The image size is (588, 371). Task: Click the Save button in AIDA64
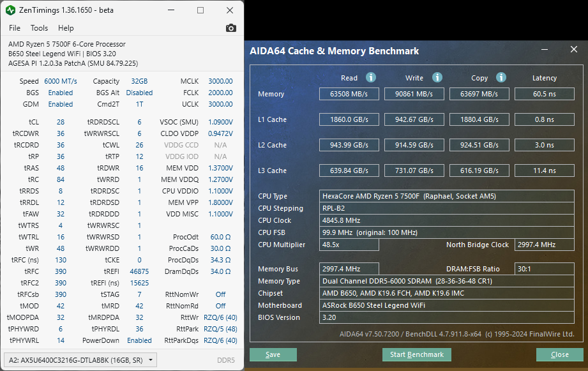[273, 354]
